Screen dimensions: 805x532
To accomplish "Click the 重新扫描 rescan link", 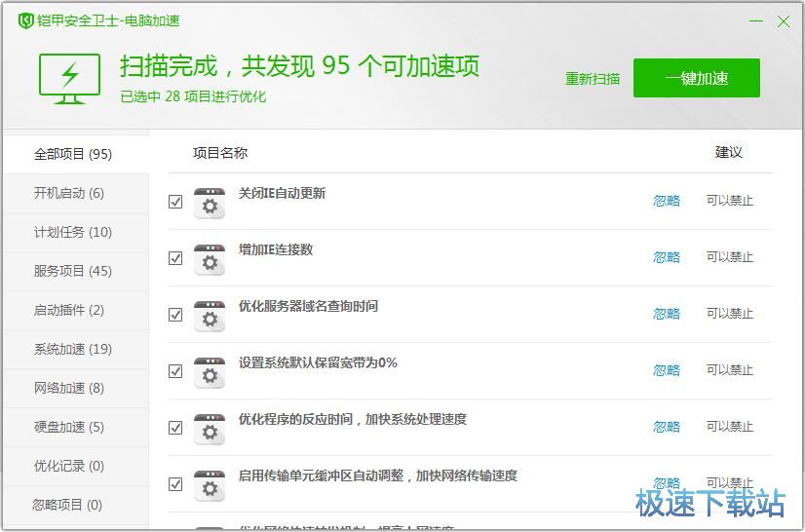I will [x=593, y=79].
